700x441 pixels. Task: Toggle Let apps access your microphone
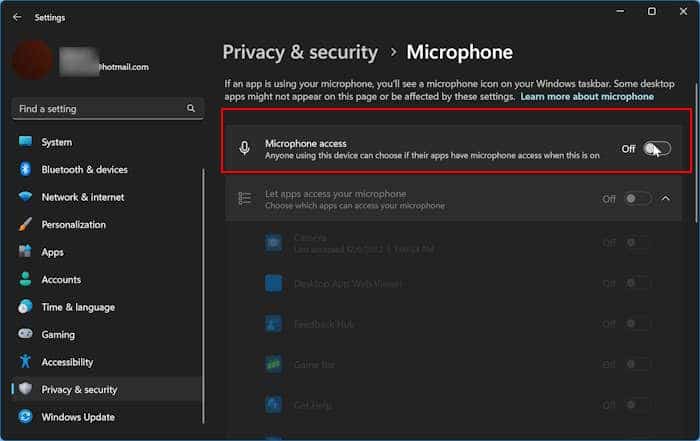637,199
